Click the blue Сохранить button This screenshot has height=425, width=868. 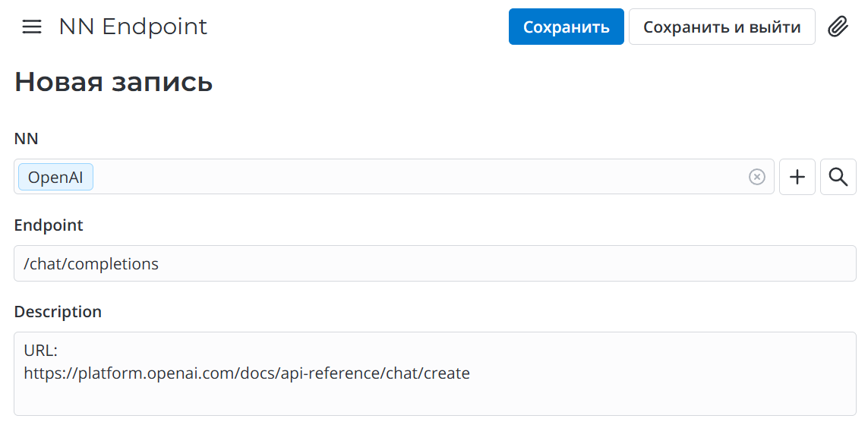pos(567,27)
